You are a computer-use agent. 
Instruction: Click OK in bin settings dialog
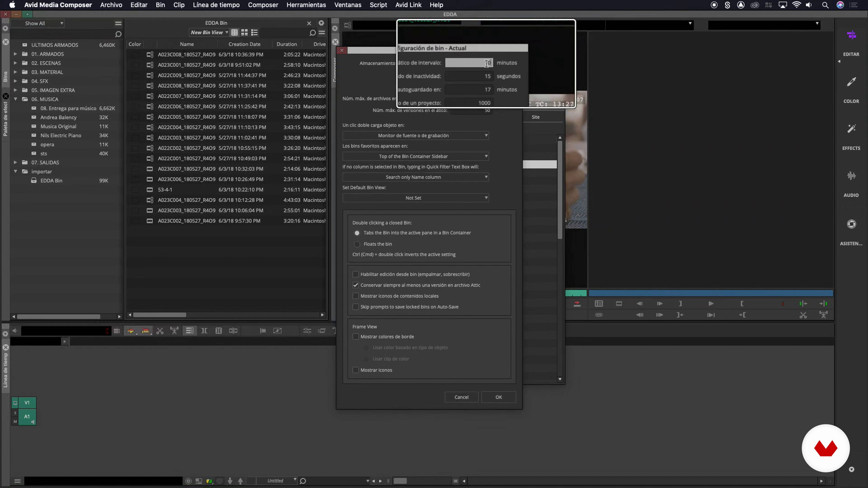click(498, 397)
